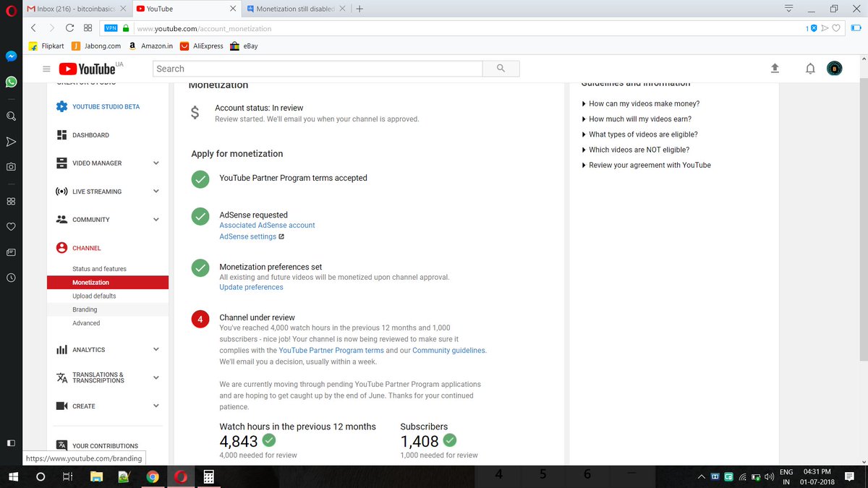Click the YouTube upload arrow icon
This screenshot has width=868, height=488.
(775, 68)
